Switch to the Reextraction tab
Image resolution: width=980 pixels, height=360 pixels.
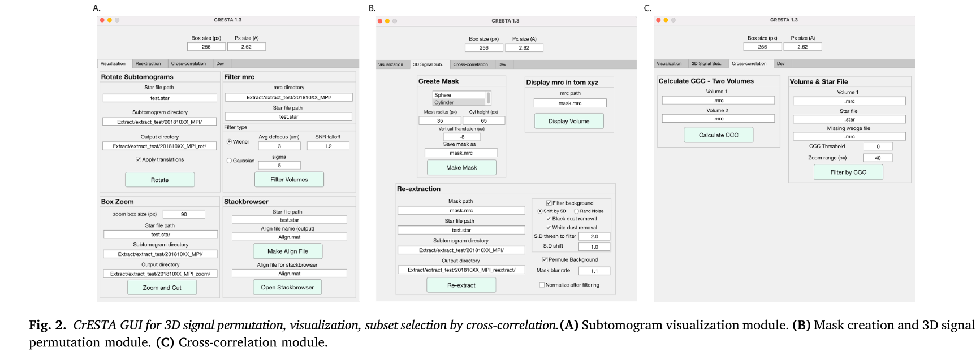pos(148,64)
